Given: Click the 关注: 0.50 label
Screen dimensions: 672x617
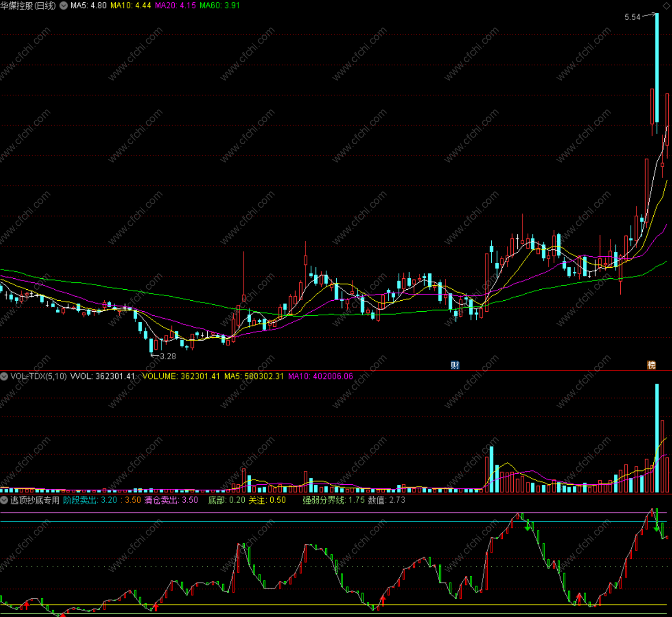Looking at the screenshot, I should click(x=267, y=500).
